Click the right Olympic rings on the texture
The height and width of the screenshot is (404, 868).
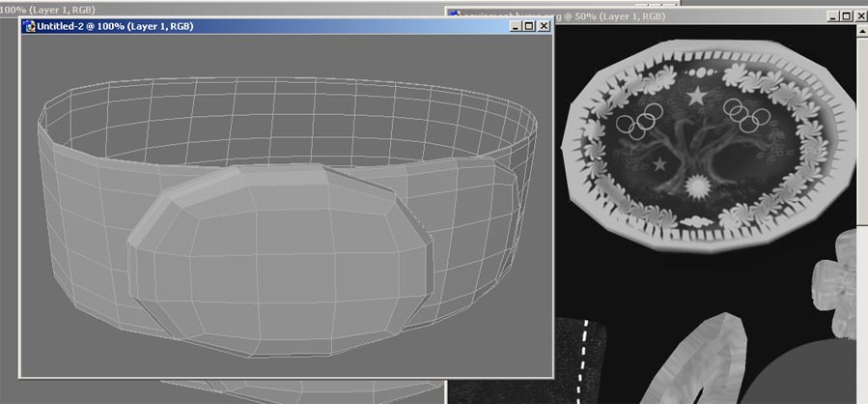(748, 116)
